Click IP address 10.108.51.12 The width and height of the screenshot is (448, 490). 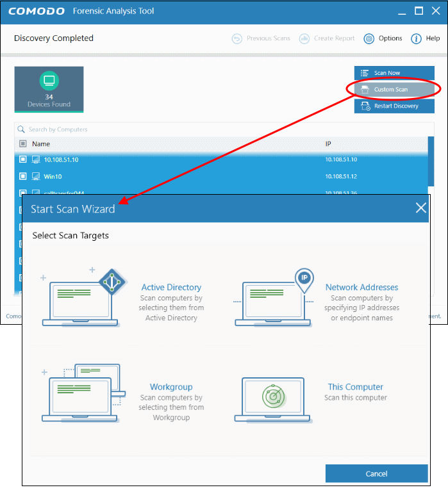point(341,176)
